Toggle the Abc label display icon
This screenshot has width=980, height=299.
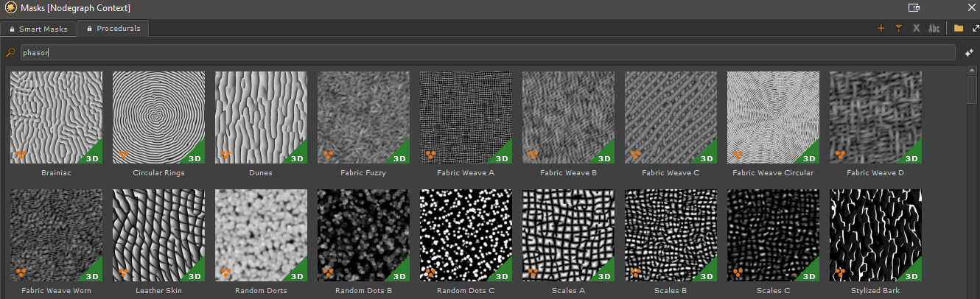pyautogui.click(x=934, y=29)
